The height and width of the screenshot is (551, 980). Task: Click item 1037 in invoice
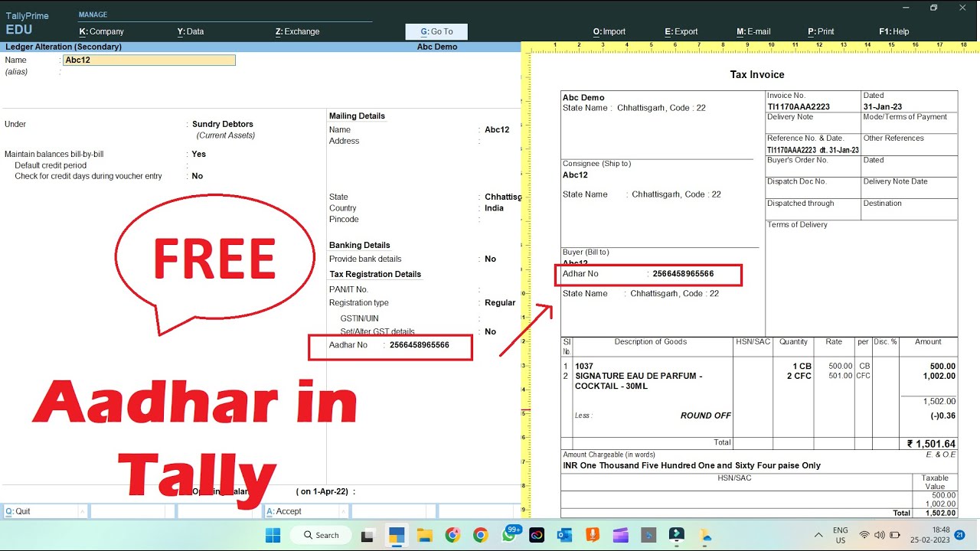(584, 367)
